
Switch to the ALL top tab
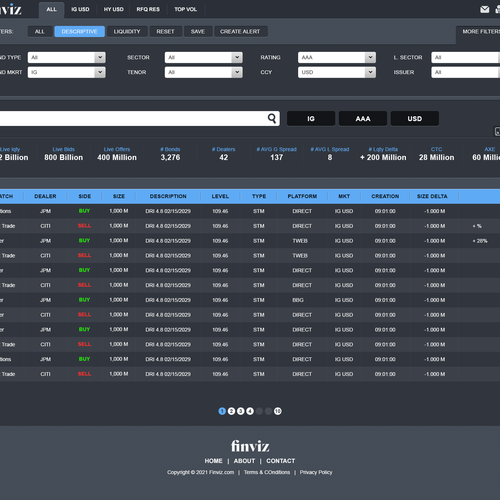[51, 10]
